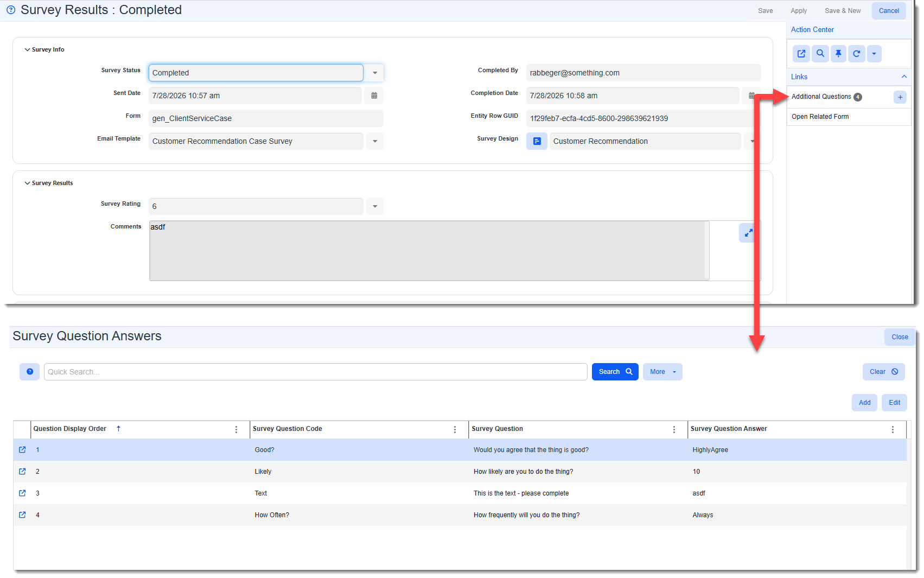Viewport: 924px width, 578px height.
Task: Click in the Quick Search field
Action: tap(315, 372)
